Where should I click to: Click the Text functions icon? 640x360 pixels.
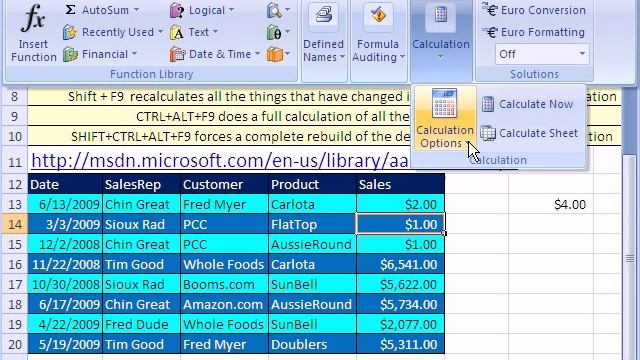177,32
